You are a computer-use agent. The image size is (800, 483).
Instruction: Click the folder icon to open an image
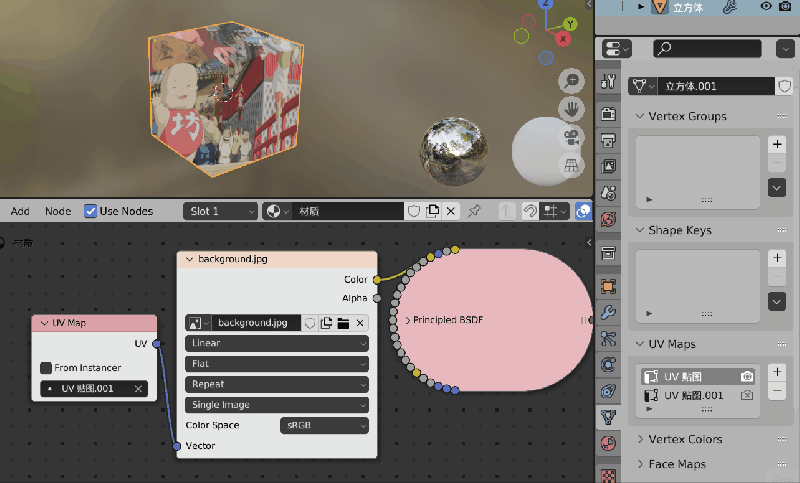point(343,323)
